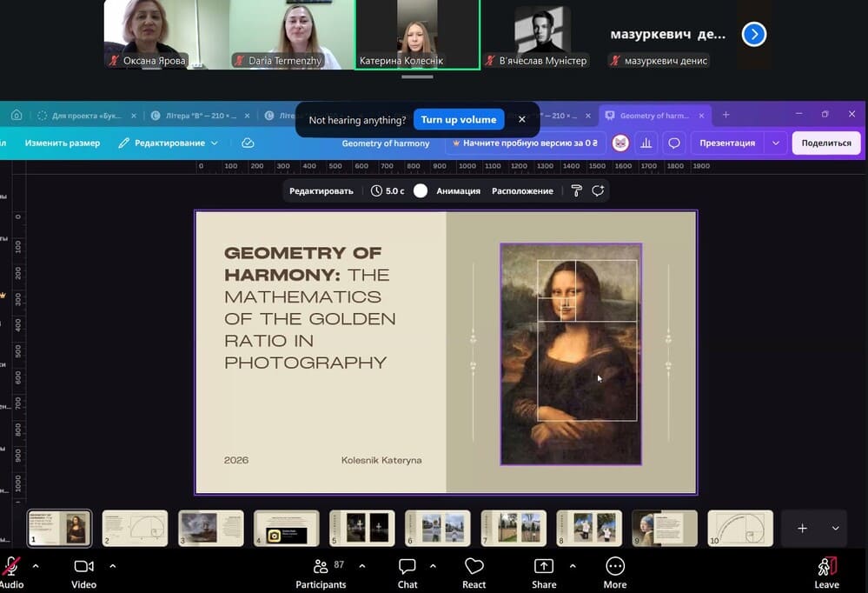
Task: Unmute microphone with the Audio button
Action: click(x=11, y=572)
